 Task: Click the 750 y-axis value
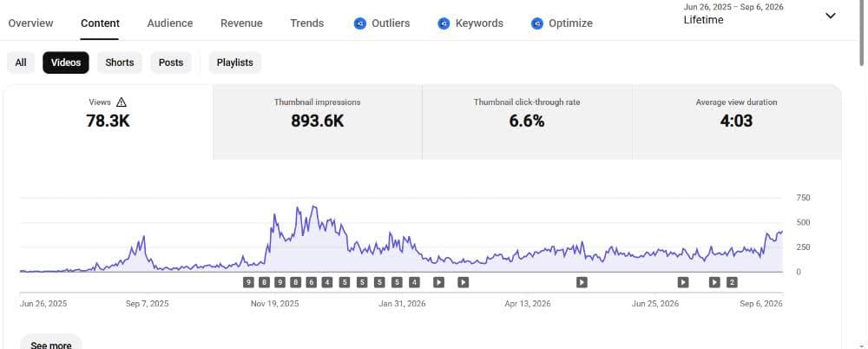[803, 198]
